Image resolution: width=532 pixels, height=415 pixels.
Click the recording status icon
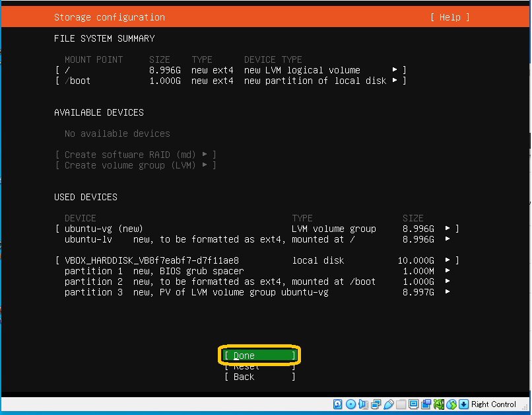(426, 404)
